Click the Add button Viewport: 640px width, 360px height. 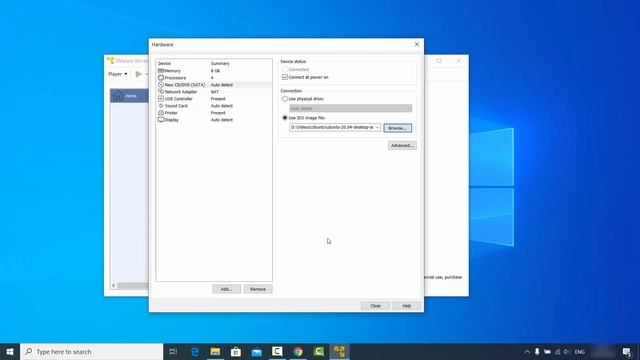tap(226, 289)
